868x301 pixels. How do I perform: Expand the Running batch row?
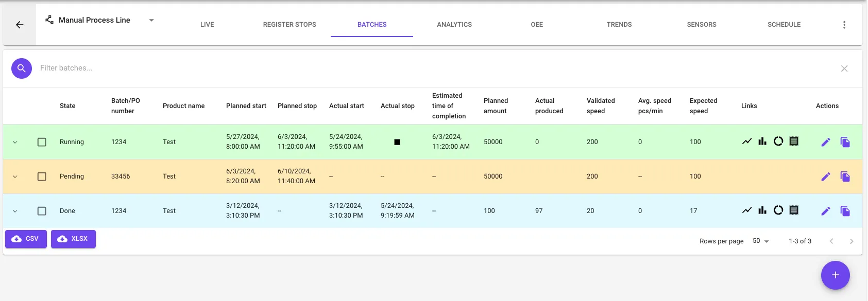point(15,142)
